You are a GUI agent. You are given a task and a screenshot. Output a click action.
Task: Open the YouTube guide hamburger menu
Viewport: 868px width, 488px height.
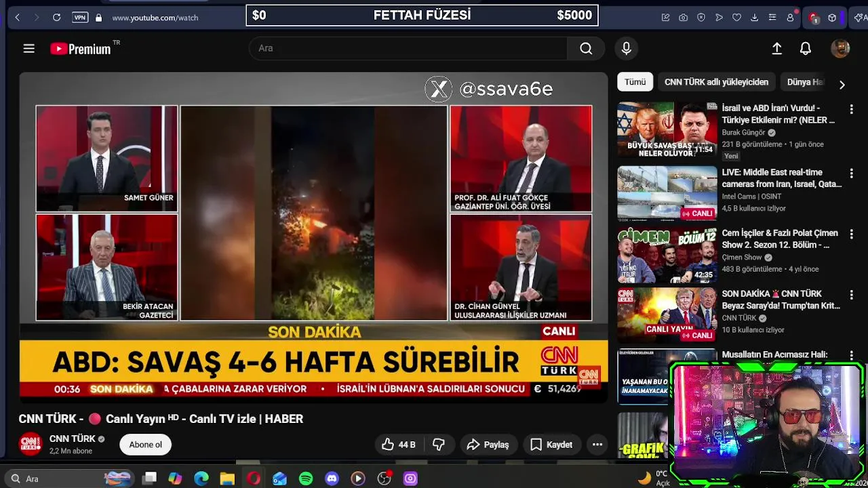[x=28, y=48]
